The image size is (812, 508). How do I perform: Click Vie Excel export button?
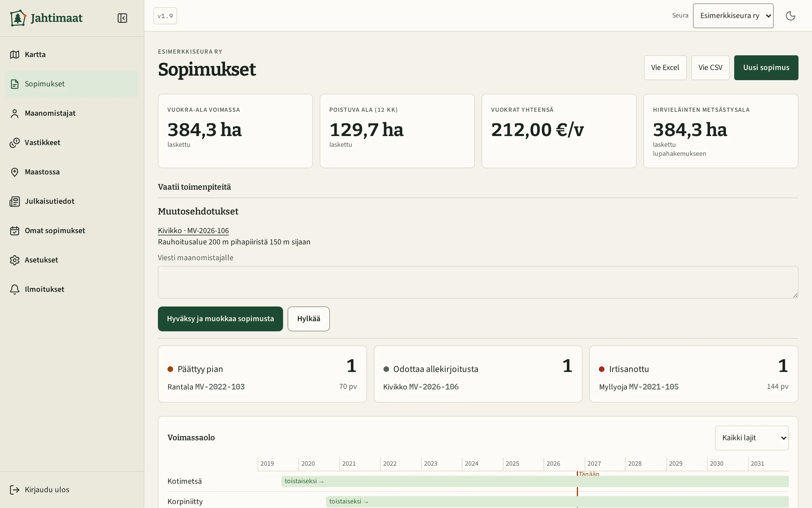[x=665, y=67]
